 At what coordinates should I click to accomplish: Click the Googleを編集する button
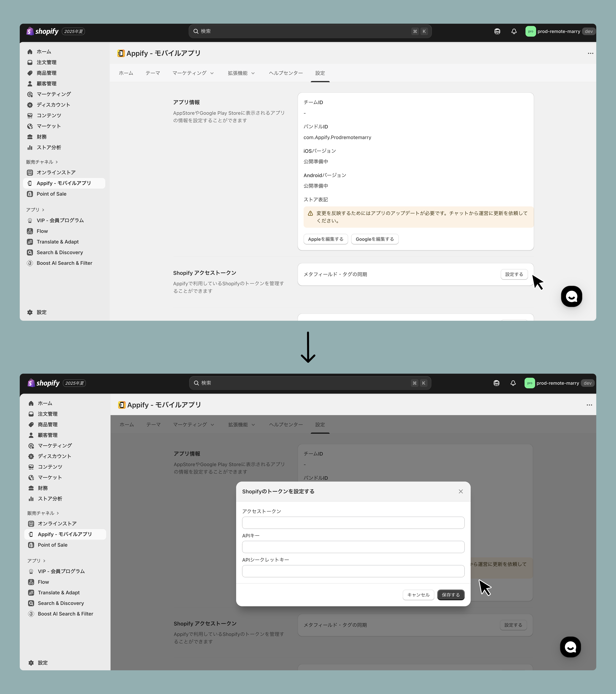pos(374,239)
